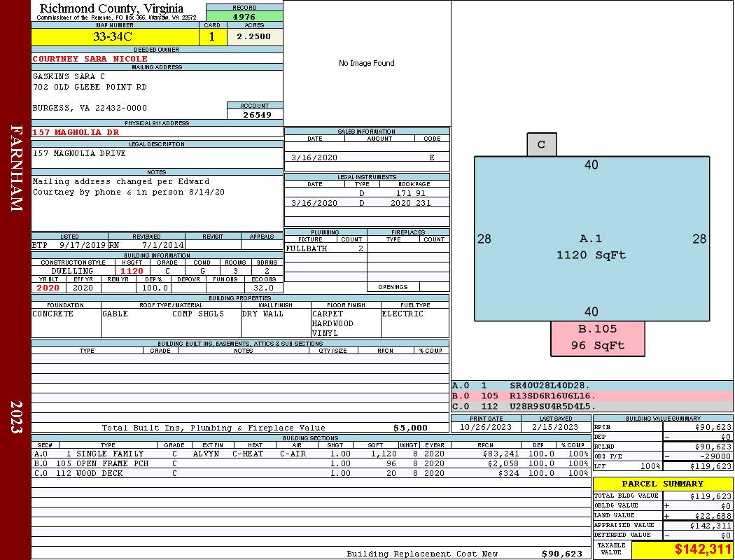Click the account number 26549
This screenshot has width=735, height=560.
255,114
